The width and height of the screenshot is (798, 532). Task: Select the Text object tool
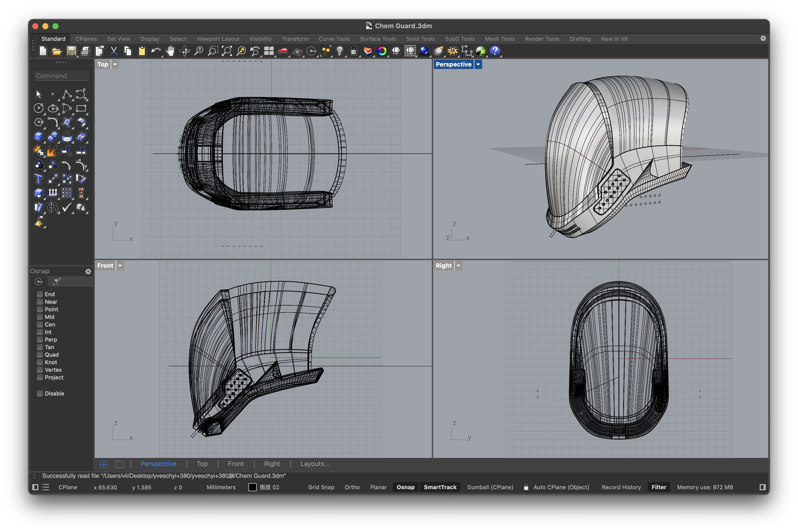[x=38, y=179]
